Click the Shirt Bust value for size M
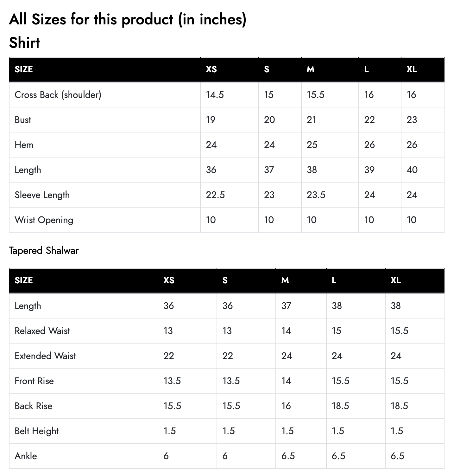The image size is (454, 476). click(x=312, y=120)
